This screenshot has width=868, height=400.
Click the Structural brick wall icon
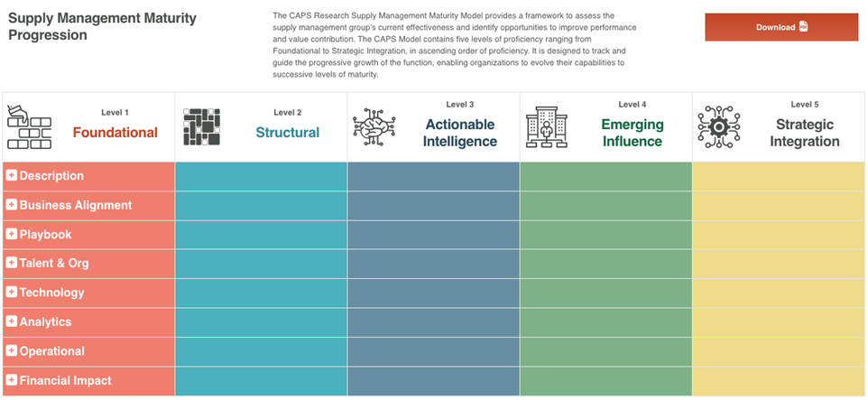coord(201,126)
